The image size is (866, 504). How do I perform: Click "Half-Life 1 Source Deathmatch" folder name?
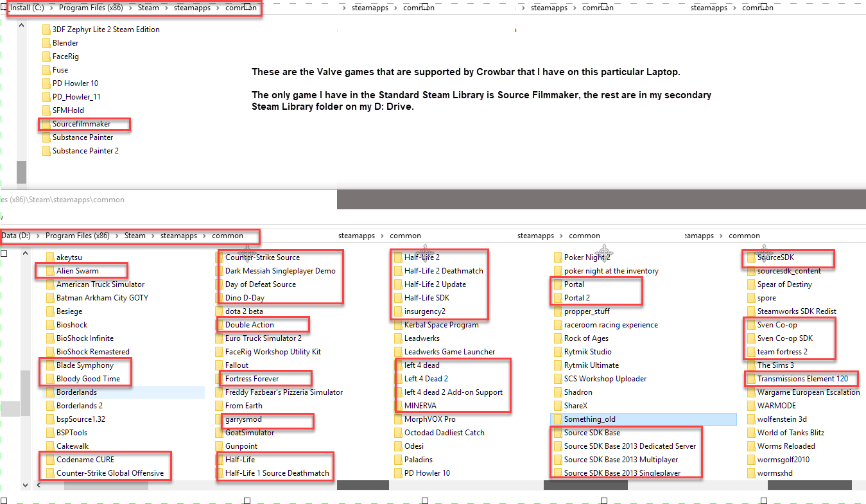point(277,473)
